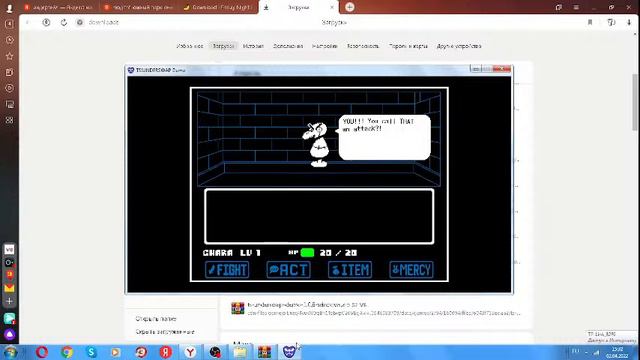Switch to the Download Friday Night browser tab
Image resolution: width=640 pixels, height=360 pixels.
[218, 7]
